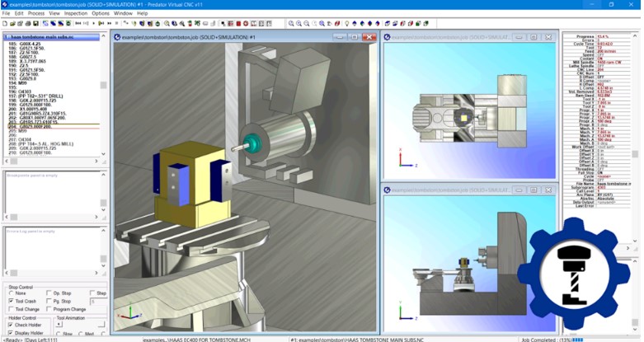Enable the Step checkbox
644x342 pixels.
click(x=92, y=293)
